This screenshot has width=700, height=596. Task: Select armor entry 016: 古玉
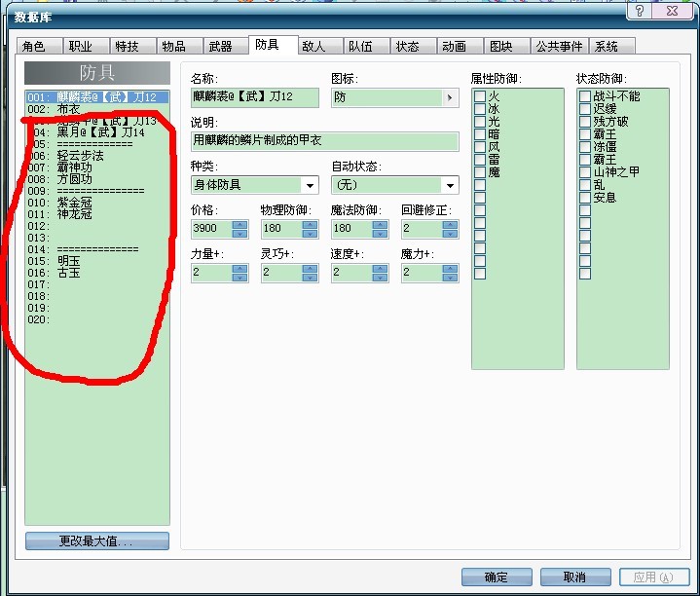click(97, 273)
